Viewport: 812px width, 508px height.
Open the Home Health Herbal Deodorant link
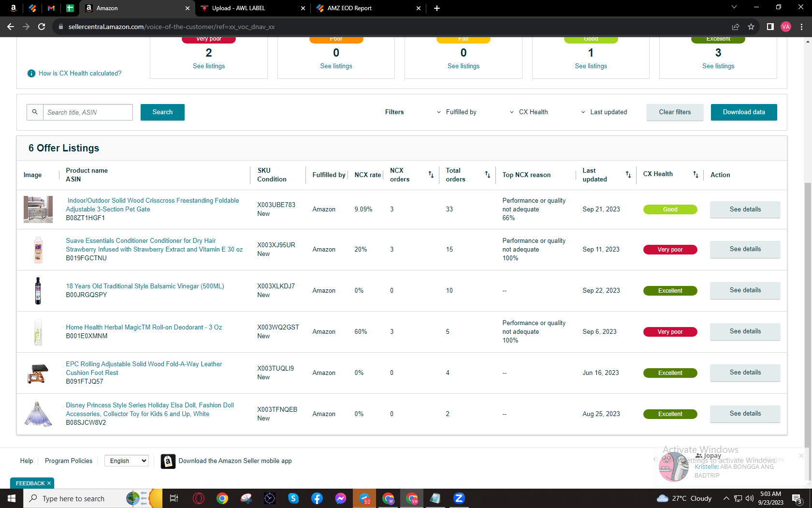pyautogui.click(x=144, y=328)
